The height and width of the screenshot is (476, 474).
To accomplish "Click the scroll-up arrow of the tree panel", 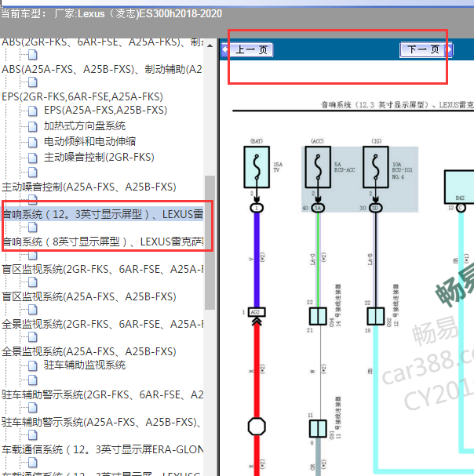I will tap(210, 45).
